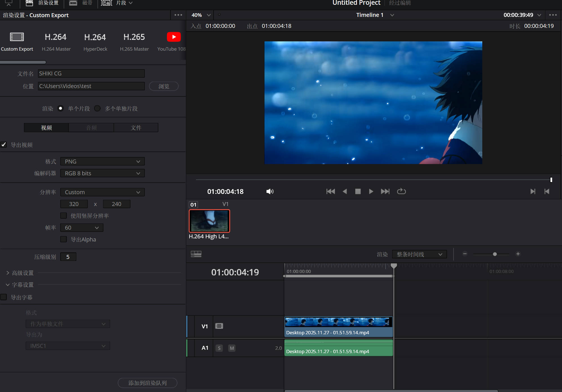Click the timeline zoom slider handle

coord(495,254)
